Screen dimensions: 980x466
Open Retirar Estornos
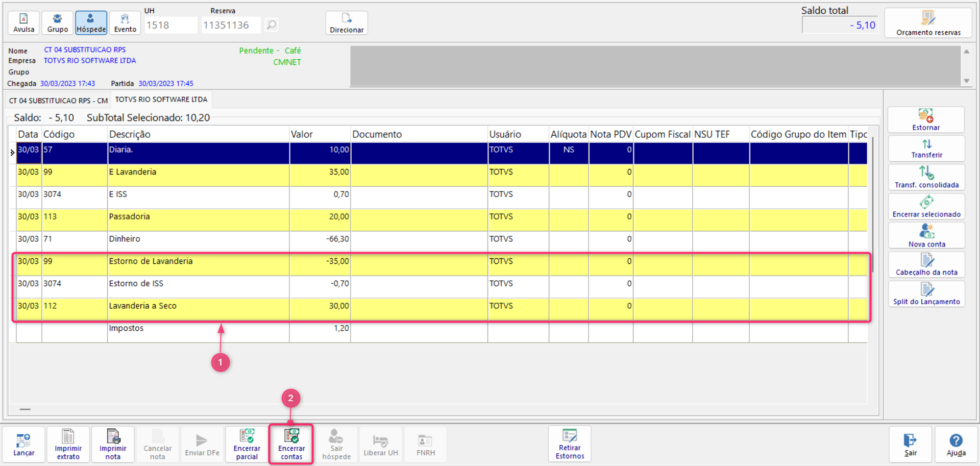tap(570, 444)
